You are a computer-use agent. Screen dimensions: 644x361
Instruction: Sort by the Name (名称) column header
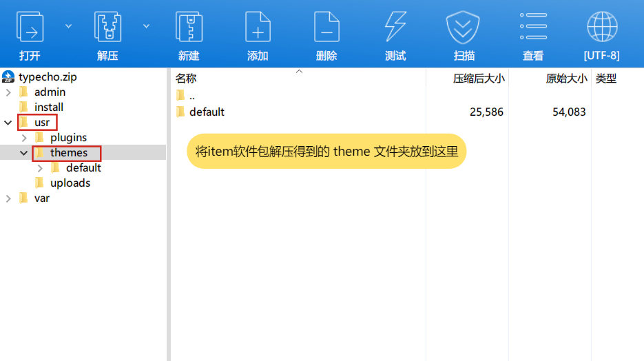click(x=186, y=79)
